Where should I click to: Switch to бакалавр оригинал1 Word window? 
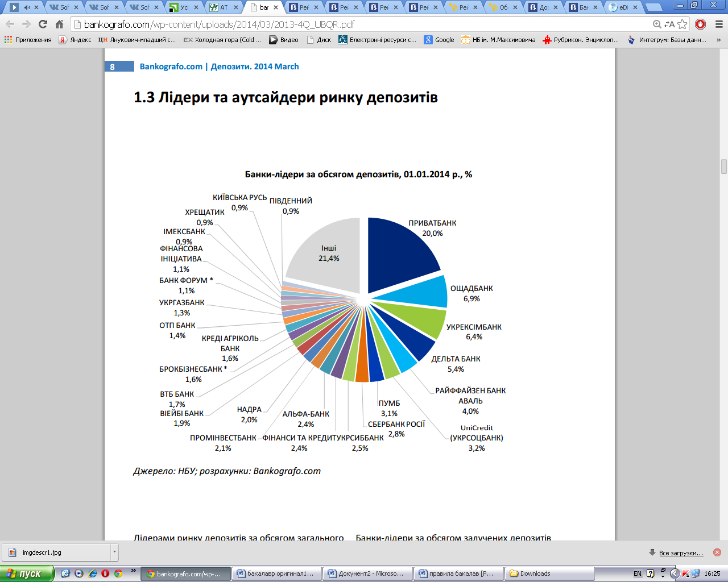[278, 573]
